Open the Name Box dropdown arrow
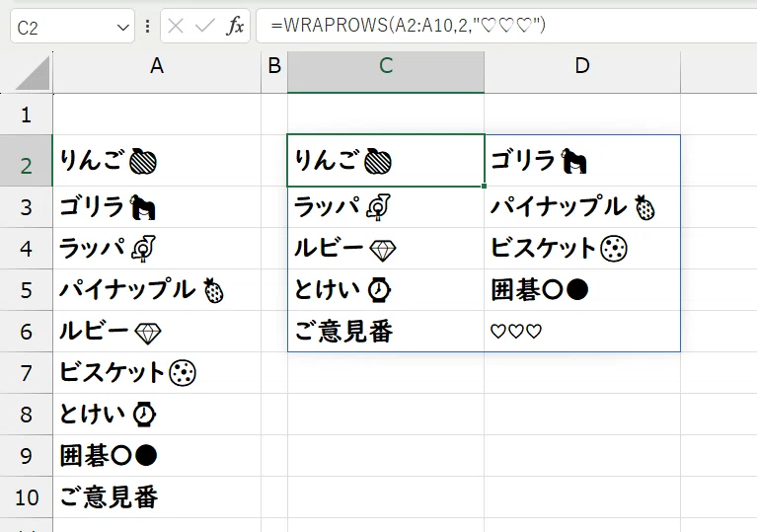Viewport: 757px width, 532px height. 123,28
